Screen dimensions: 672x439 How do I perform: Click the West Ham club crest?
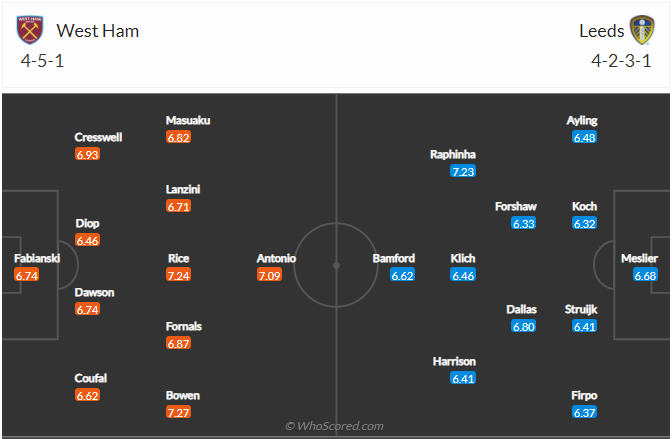(x=31, y=30)
